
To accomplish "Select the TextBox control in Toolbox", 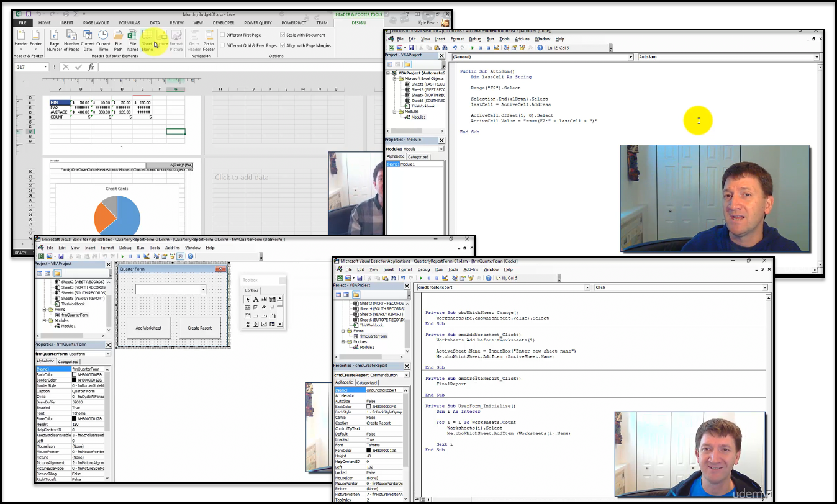I will pos(264,299).
